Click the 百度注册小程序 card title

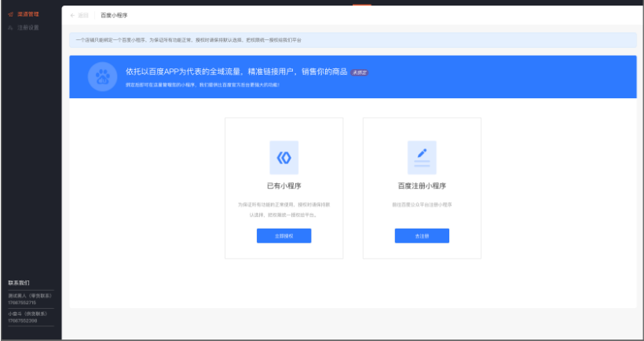click(x=422, y=185)
